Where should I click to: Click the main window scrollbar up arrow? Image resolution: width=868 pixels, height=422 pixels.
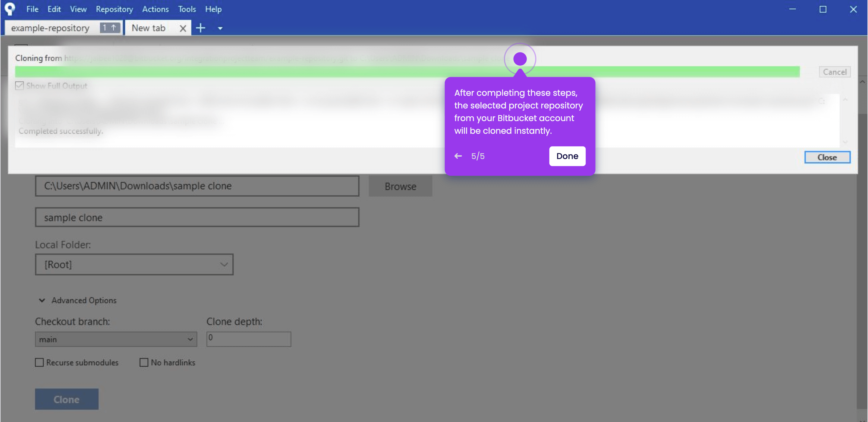(862, 82)
